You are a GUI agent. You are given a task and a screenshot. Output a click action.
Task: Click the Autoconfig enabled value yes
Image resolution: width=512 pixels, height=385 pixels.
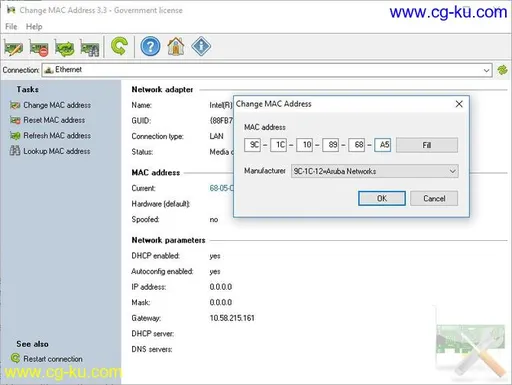[215, 272]
